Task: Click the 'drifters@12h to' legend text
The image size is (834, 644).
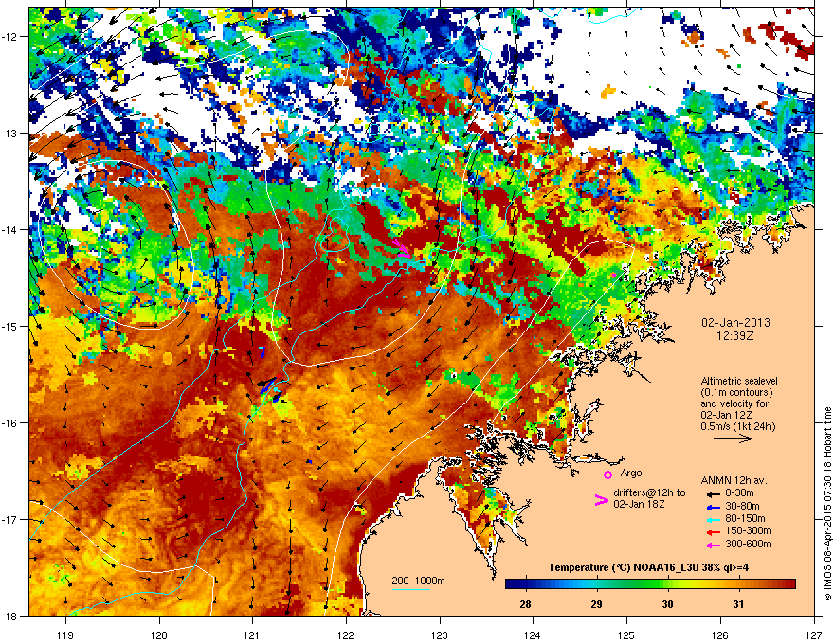Action: [x=649, y=493]
